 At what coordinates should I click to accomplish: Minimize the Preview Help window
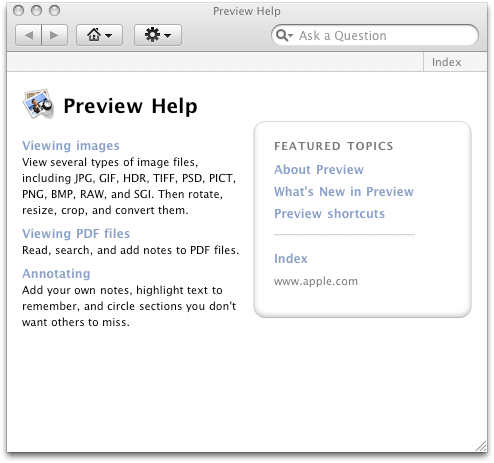click(36, 11)
